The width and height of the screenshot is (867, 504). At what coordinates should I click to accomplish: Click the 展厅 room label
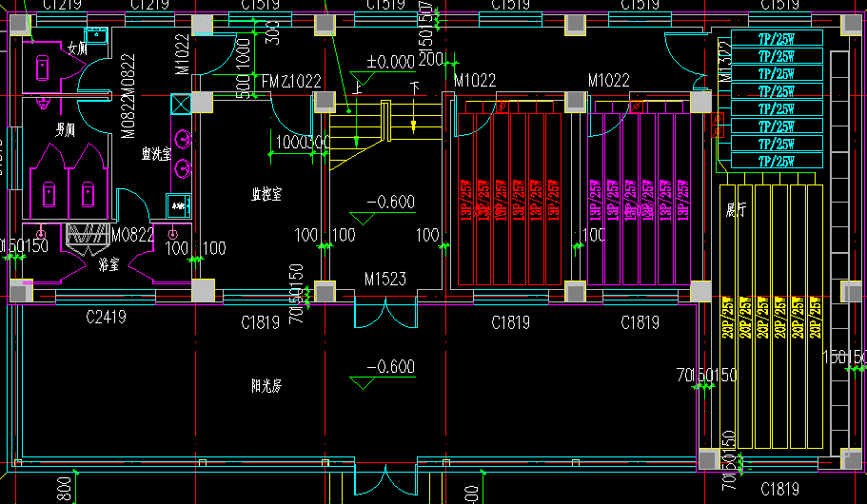735,208
